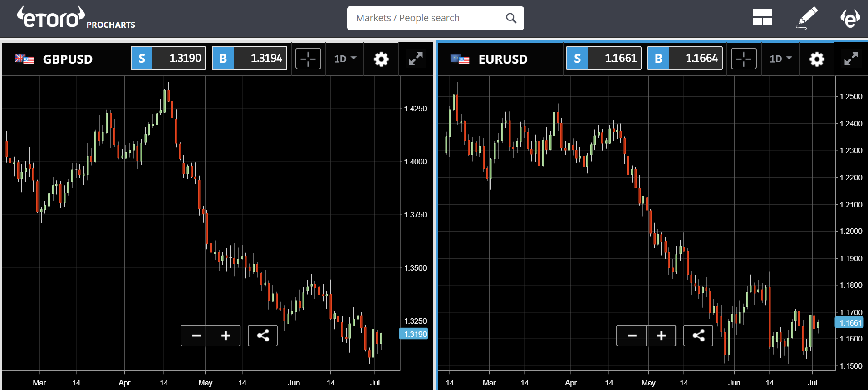Share the GBPUSD chart
The width and height of the screenshot is (868, 390).
(x=263, y=336)
